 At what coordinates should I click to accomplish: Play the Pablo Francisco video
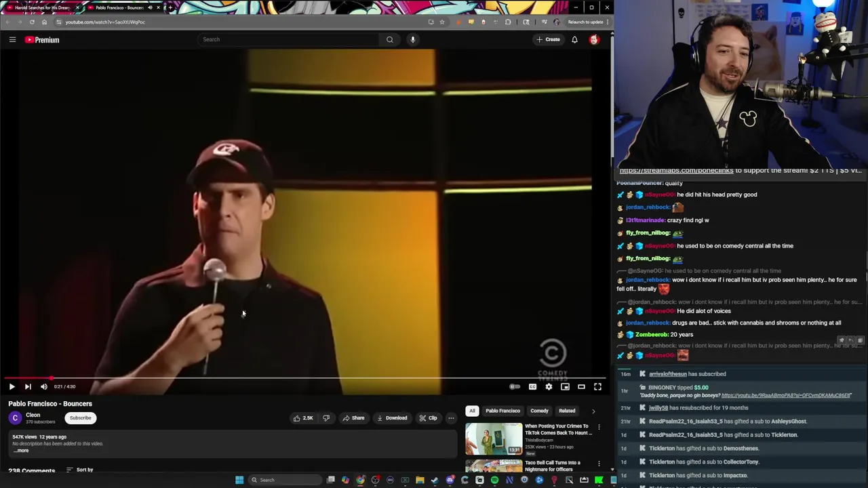coord(12,386)
